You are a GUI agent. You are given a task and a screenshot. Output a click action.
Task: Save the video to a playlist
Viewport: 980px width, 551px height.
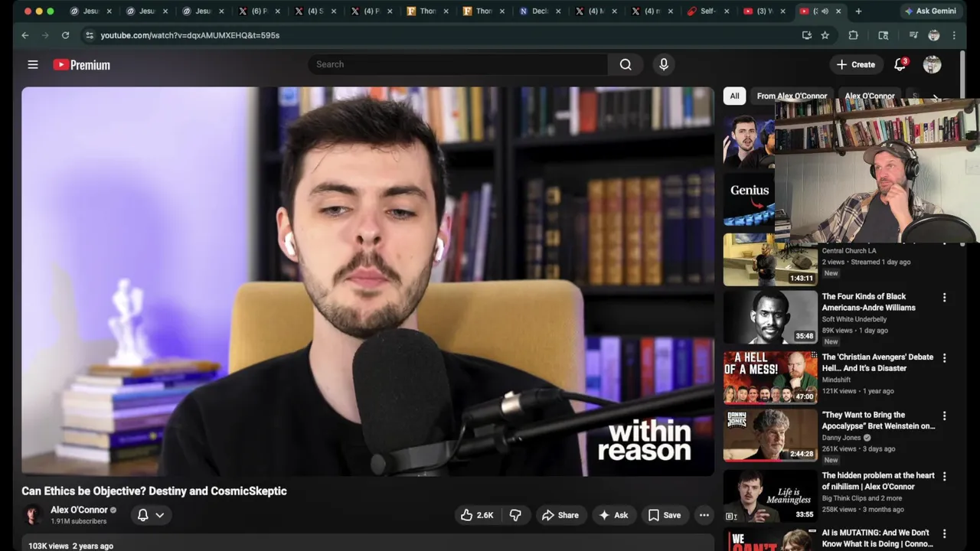pyautogui.click(x=664, y=515)
